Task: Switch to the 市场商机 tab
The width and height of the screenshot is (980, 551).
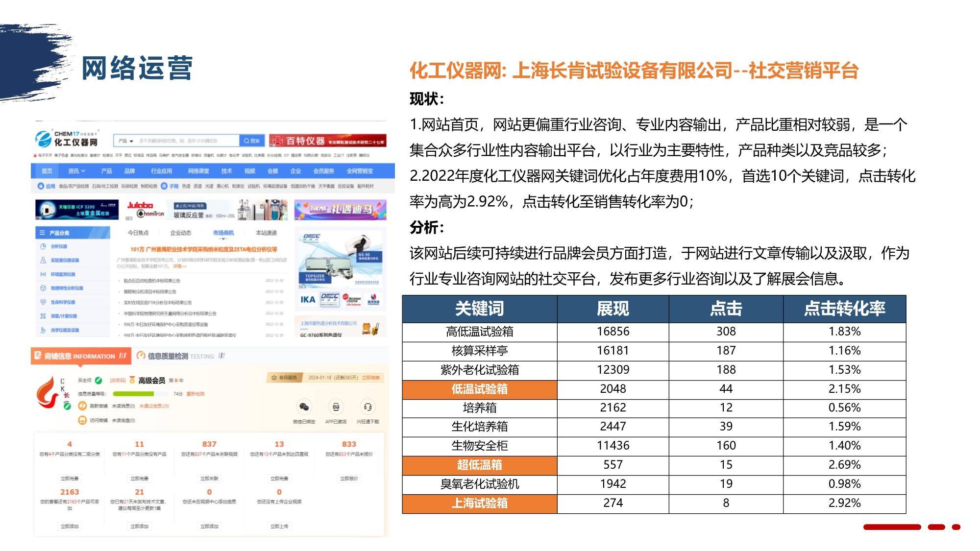Action: (223, 233)
